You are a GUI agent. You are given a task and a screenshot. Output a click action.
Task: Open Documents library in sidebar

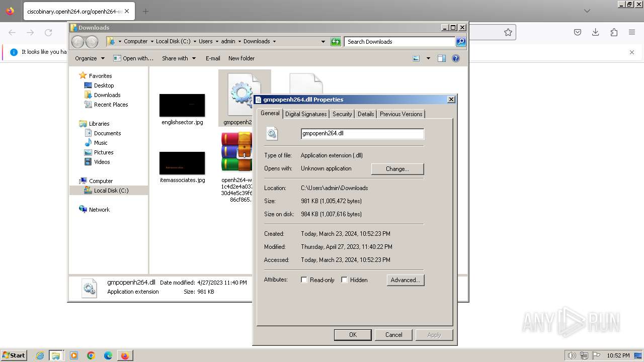[107, 133]
